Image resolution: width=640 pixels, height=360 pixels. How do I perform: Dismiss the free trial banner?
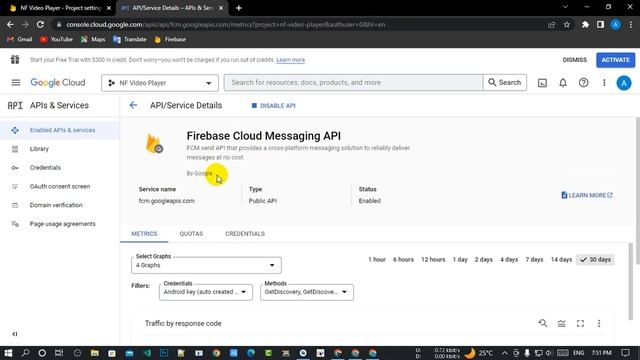pyautogui.click(x=574, y=60)
